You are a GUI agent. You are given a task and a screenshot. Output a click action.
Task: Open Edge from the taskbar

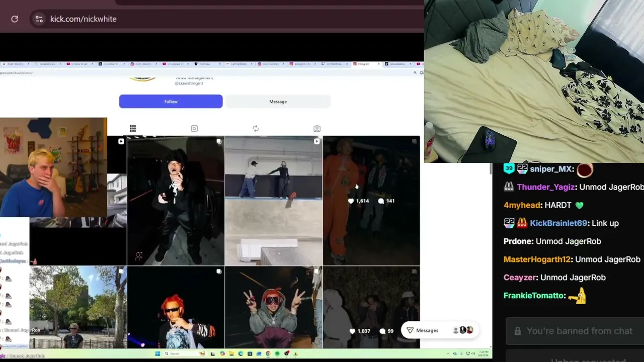[240, 354]
